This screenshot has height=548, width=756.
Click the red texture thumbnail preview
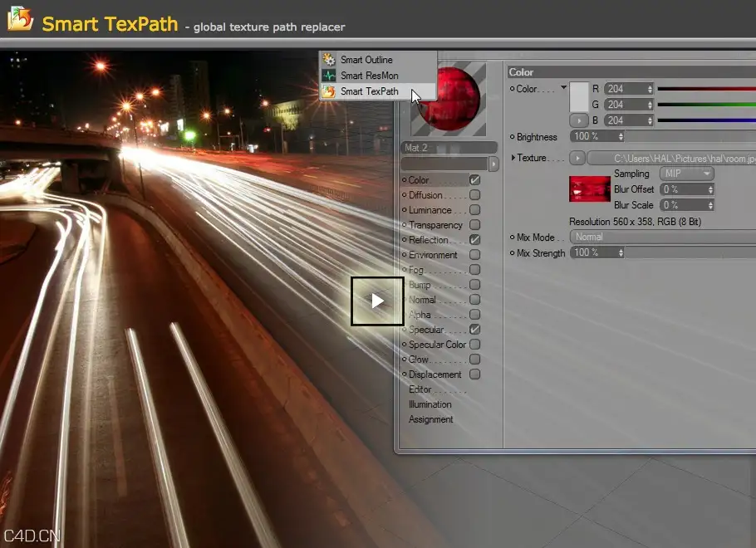coord(590,188)
